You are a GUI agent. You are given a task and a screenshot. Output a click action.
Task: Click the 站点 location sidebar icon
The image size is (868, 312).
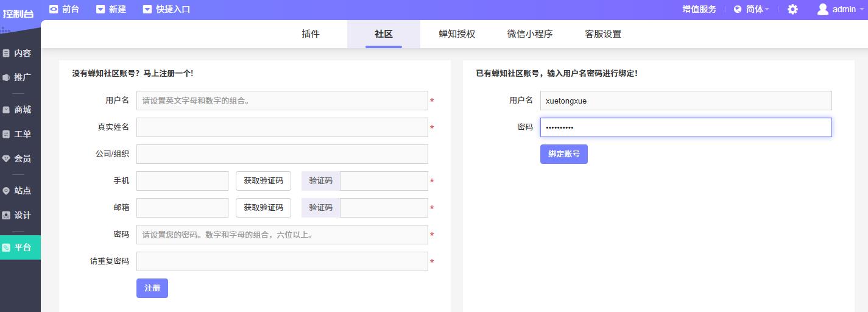tap(6, 191)
